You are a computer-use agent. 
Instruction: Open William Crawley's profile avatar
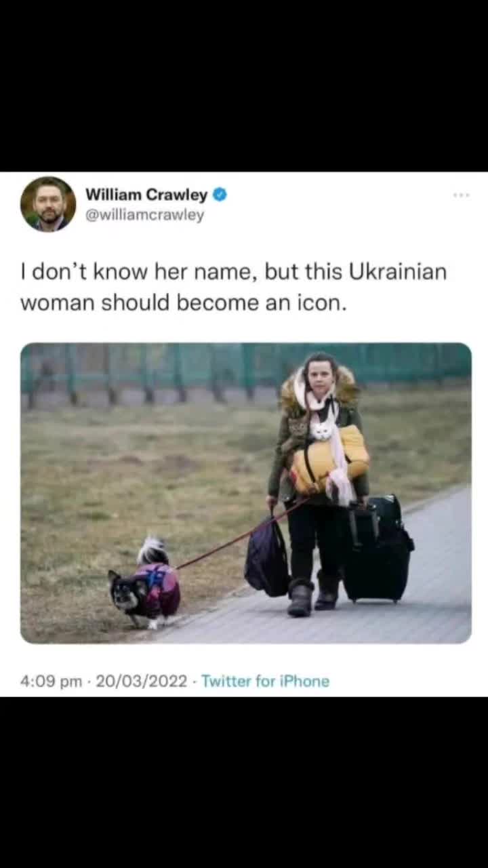tap(47, 204)
